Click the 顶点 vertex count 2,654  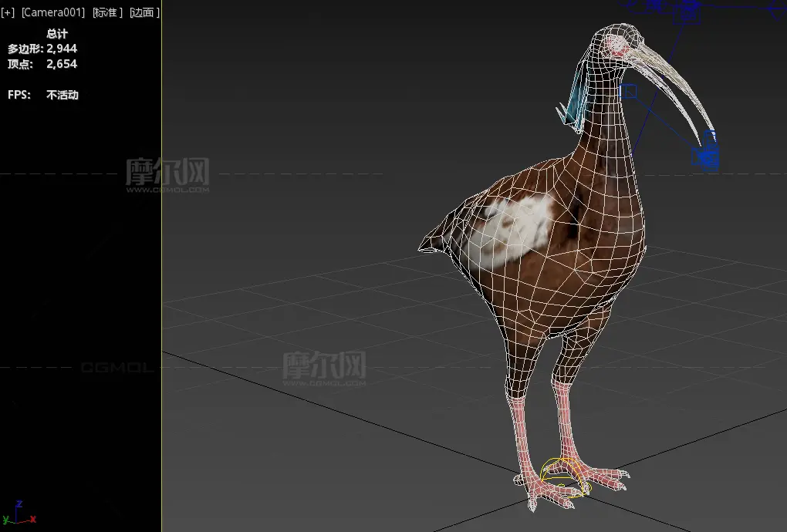click(62, 64)
